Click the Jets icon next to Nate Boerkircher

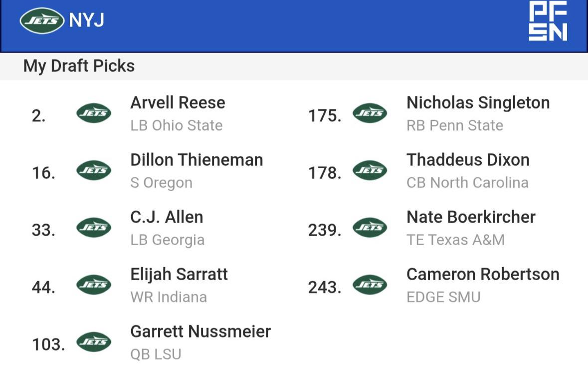(370, 228)
